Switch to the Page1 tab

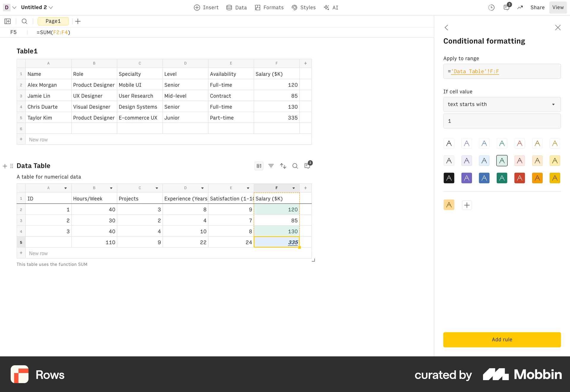click(x=53, y=21)
